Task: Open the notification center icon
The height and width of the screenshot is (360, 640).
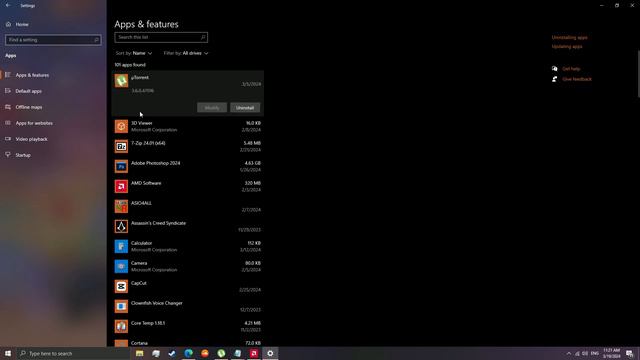Action: [x=630, y=353]
